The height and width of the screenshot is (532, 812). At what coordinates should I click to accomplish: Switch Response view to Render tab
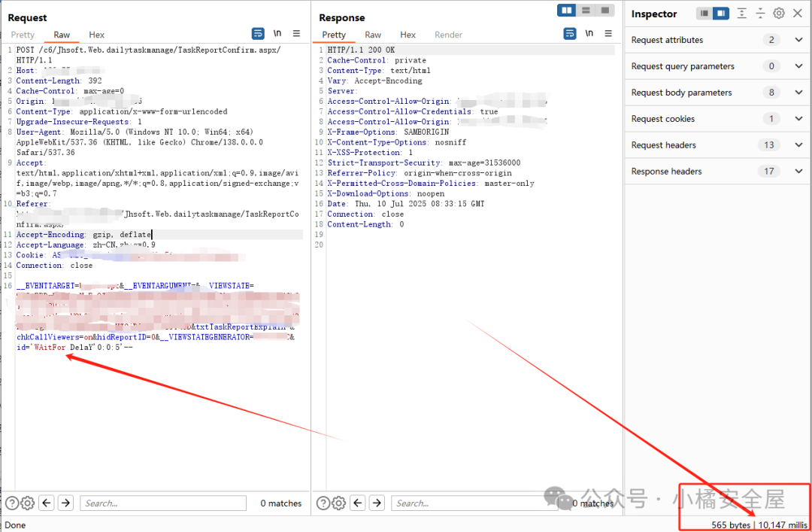[x=449, y=35]
